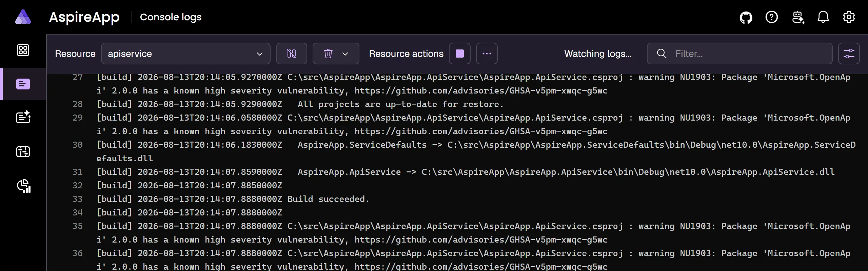The image size is (868, 271).
Task: Open the apiservice Resource dropdown
Action: [185, 54]
